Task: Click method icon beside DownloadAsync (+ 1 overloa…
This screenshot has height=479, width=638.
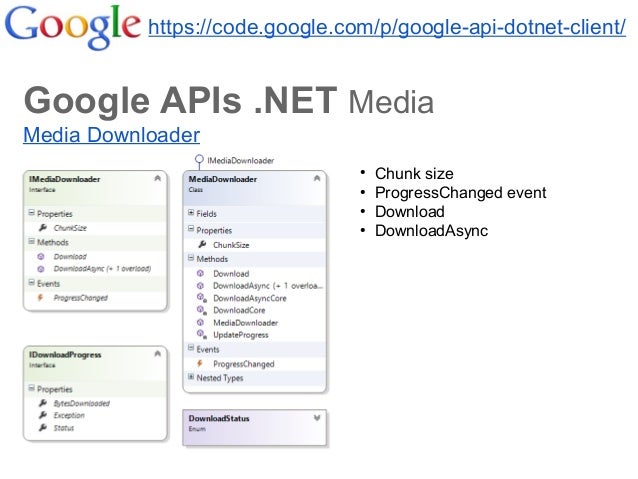Action: point(200,286)
